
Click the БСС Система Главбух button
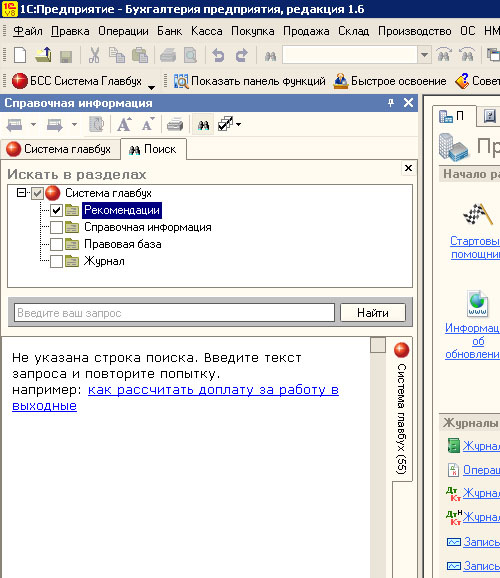click(77, 81)
